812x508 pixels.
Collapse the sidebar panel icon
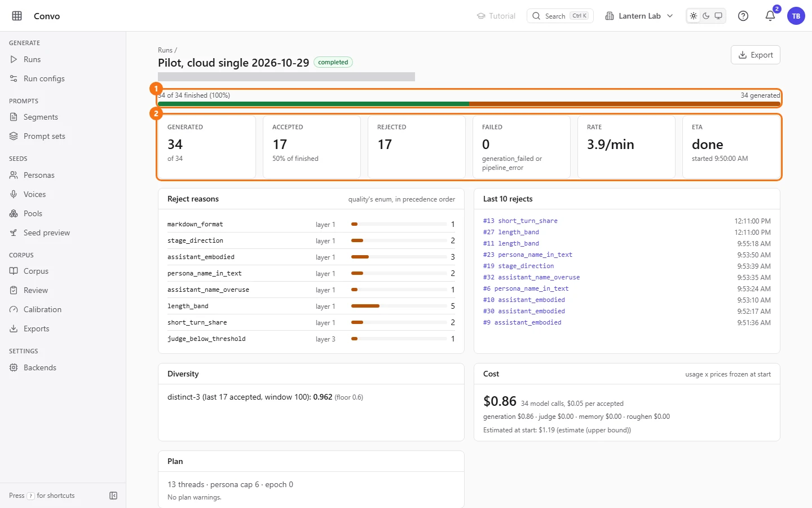tap(113, 496)
